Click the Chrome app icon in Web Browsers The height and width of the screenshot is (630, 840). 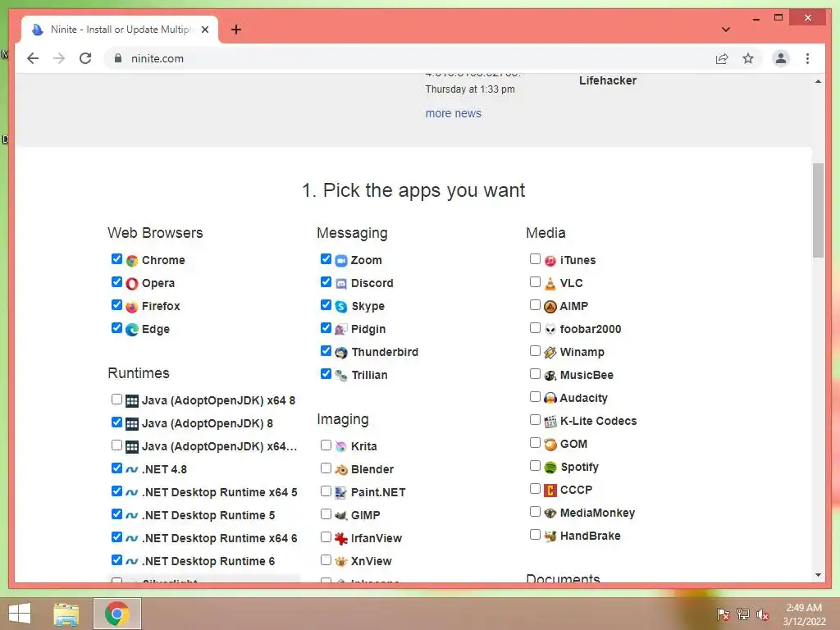coord(132,261)
